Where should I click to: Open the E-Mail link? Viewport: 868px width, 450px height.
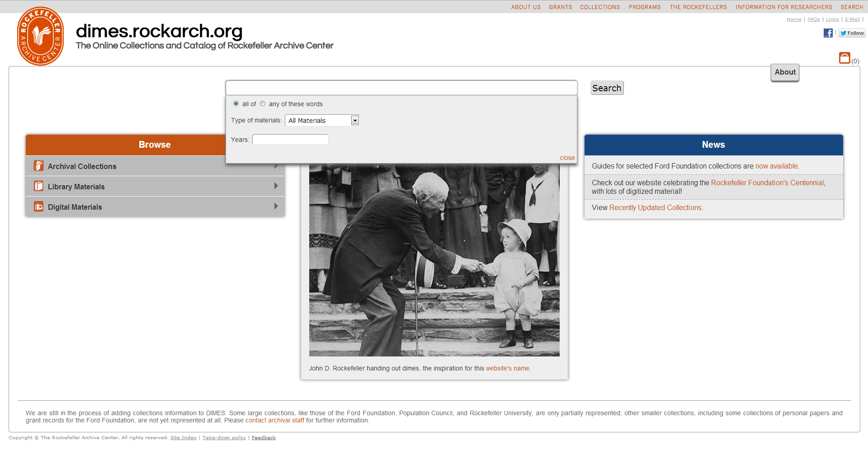click(852, 19)
